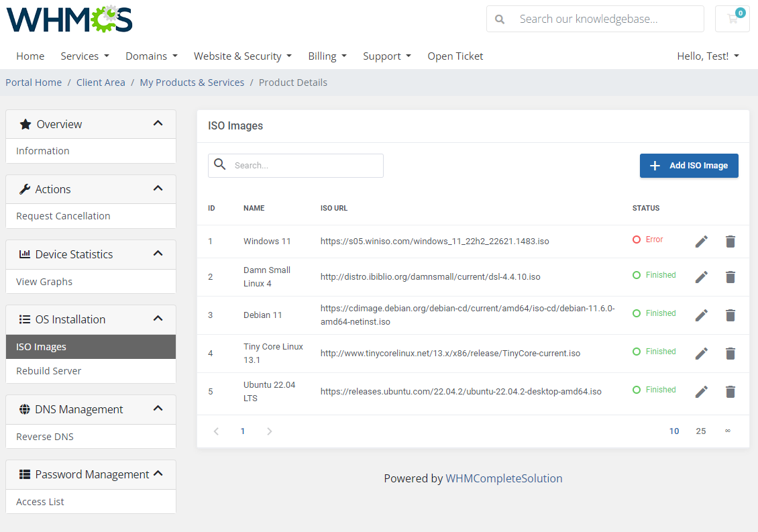
Task: Click the WHMCS logo
Action: (70, 19)
